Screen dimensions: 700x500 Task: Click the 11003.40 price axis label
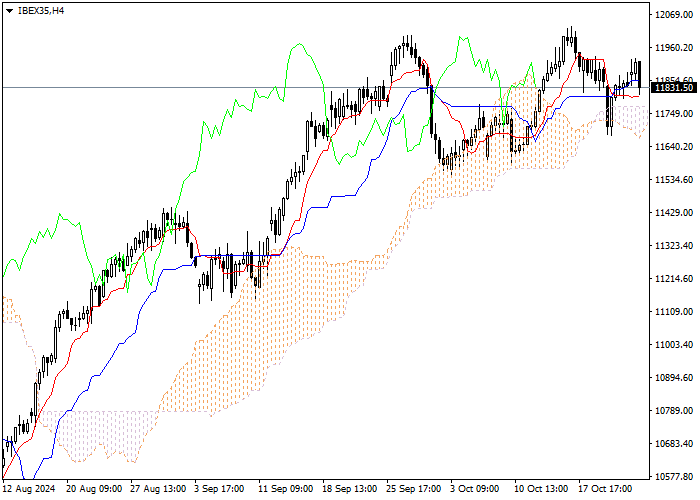tap(674, 345)
